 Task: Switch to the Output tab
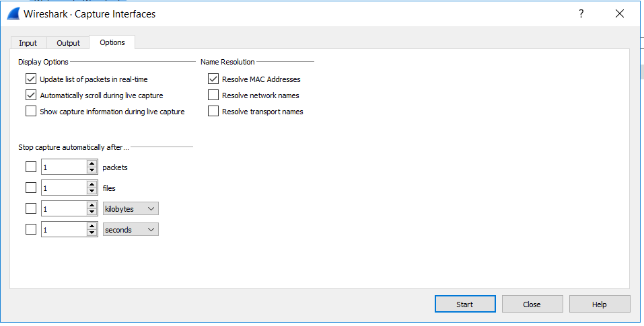pyautogui.click(x=68, y=43)
